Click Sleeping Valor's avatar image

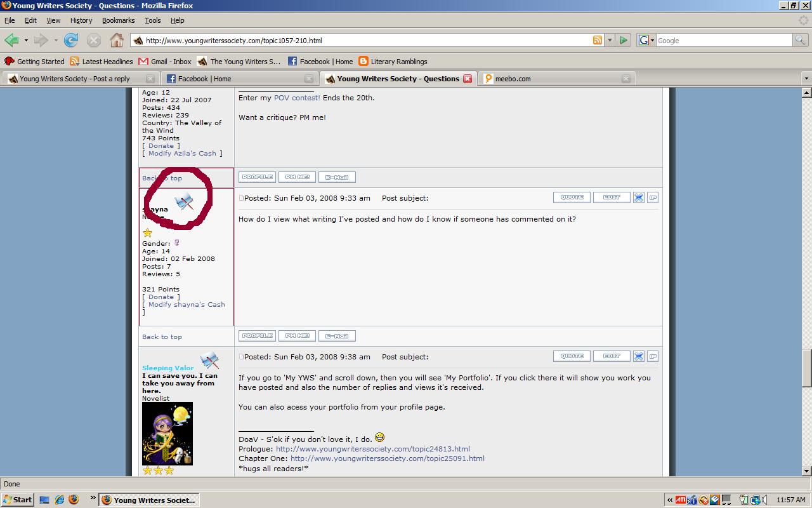(167, 434)
